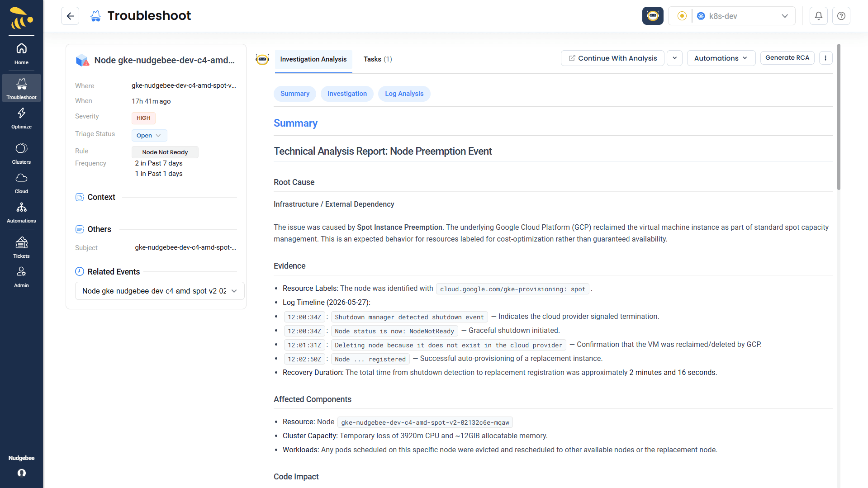
Task: Click the 'cloud.google.com/gke-provisioning: spot' label code
Action: [512, 289]
